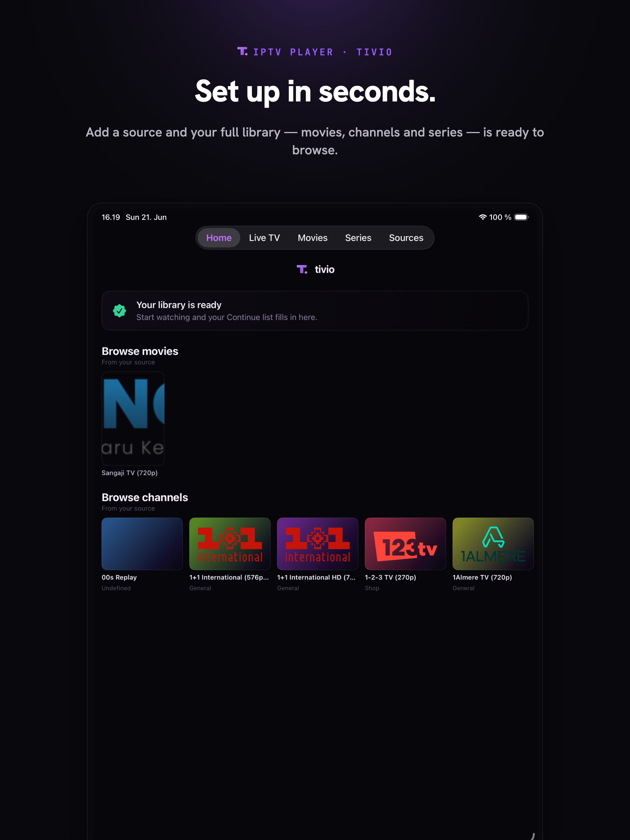This screenshot has width=630, height=840.
Task: Click the battery status icon
Action: point(521,217)
